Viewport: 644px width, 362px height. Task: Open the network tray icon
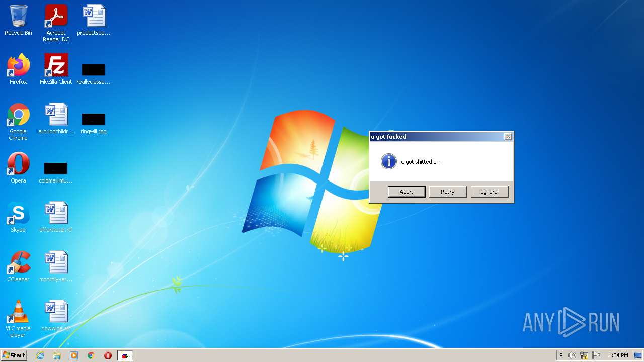pyautogui.click(x=584, y=355)
